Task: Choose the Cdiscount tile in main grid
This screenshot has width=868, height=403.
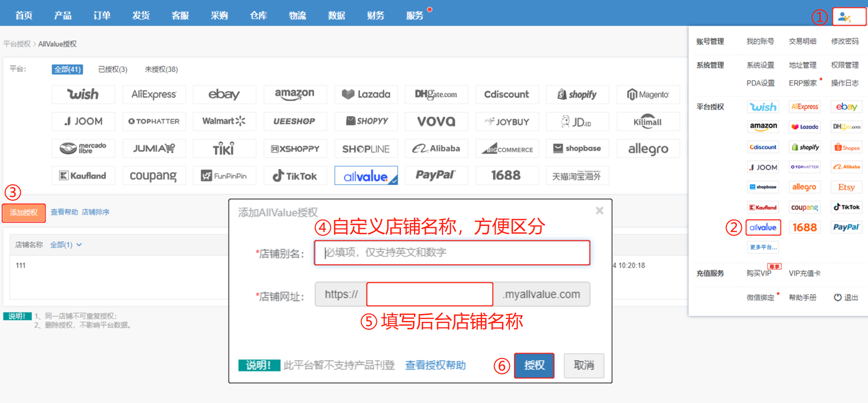Action: pos(507,94)
